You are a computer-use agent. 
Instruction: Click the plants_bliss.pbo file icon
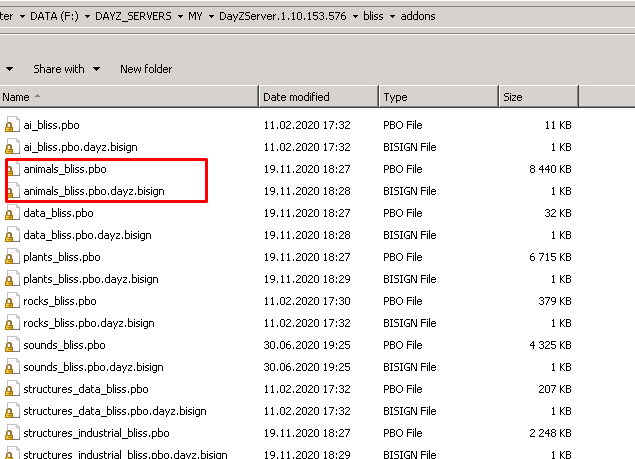pyautogui.click(x=12, y=257)
